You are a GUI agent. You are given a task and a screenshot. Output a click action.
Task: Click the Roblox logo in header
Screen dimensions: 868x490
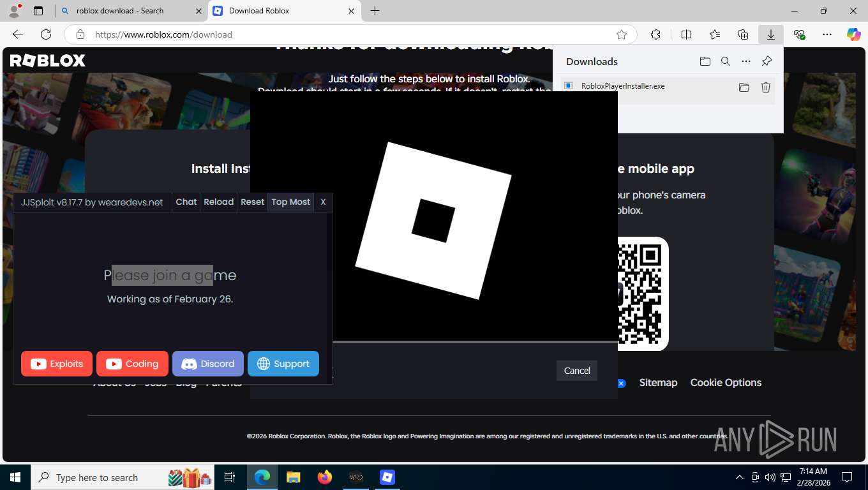(48, 61)
